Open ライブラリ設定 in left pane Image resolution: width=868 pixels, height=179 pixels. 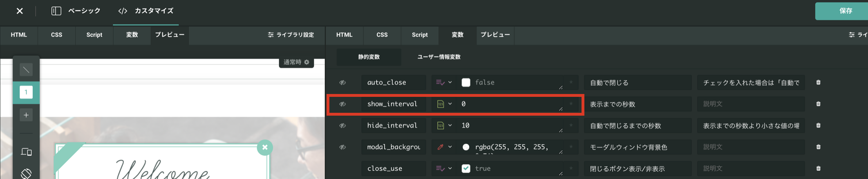[x=291, y=35]
